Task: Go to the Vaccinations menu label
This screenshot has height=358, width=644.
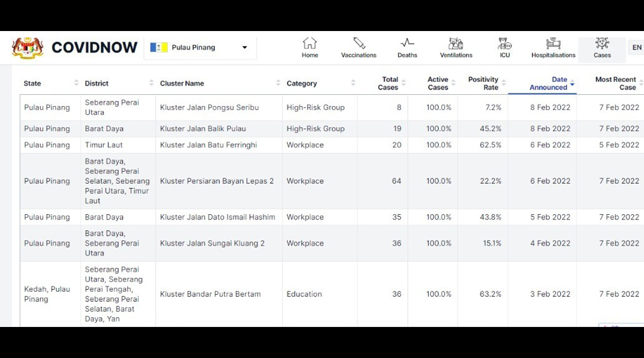Action: pos(358,55)
